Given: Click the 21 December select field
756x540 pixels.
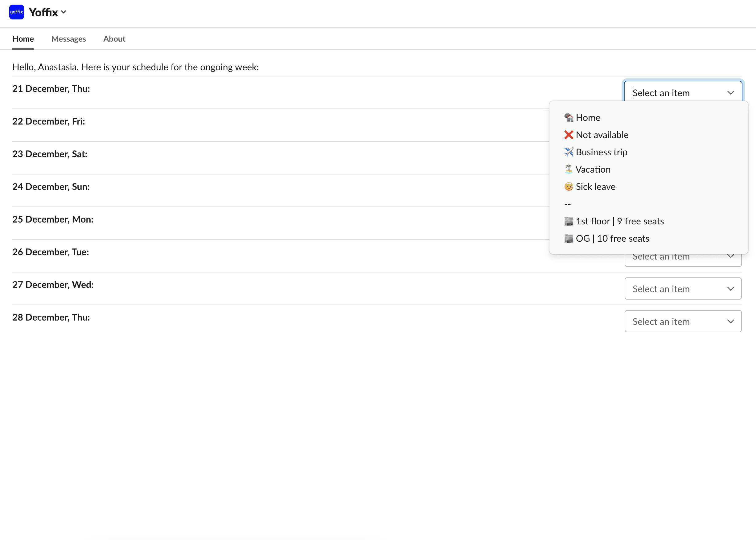Looking at the screenshot, I should pos(683,91).
